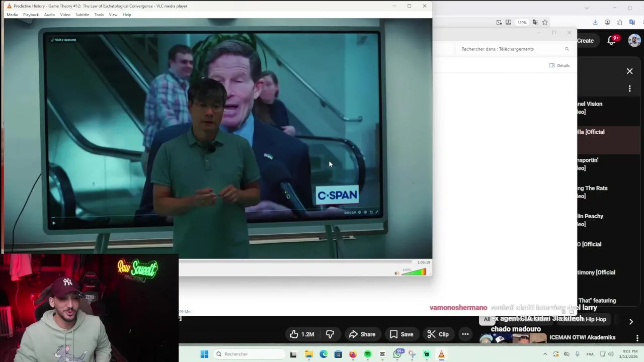
Task: Open the Subtitle menu in VLC
Action: 82,15
